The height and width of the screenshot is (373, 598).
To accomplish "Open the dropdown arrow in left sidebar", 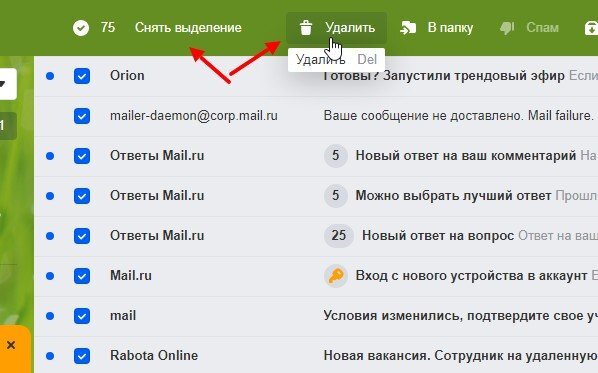I will (3, 84).
